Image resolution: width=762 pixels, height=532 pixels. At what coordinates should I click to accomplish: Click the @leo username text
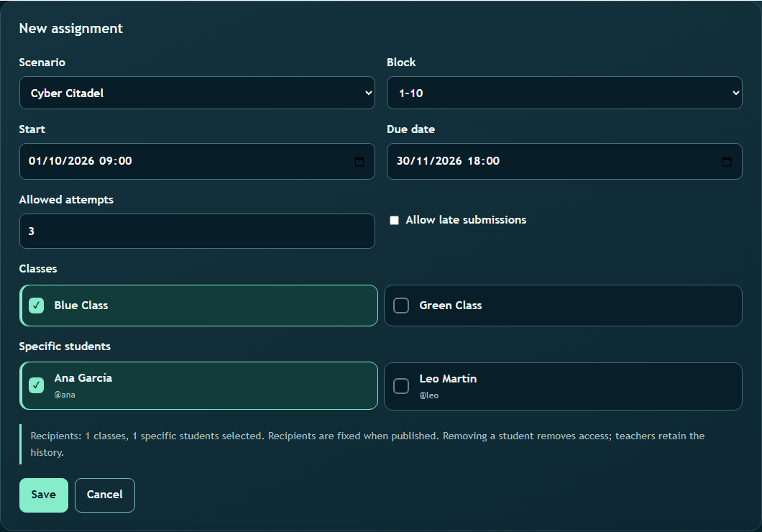pos(429,395)
